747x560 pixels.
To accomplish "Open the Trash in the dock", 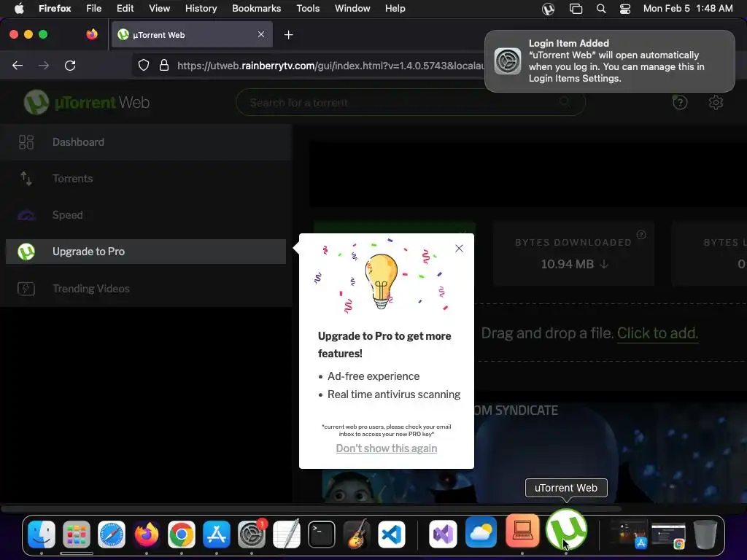I will tap(705, 534).
